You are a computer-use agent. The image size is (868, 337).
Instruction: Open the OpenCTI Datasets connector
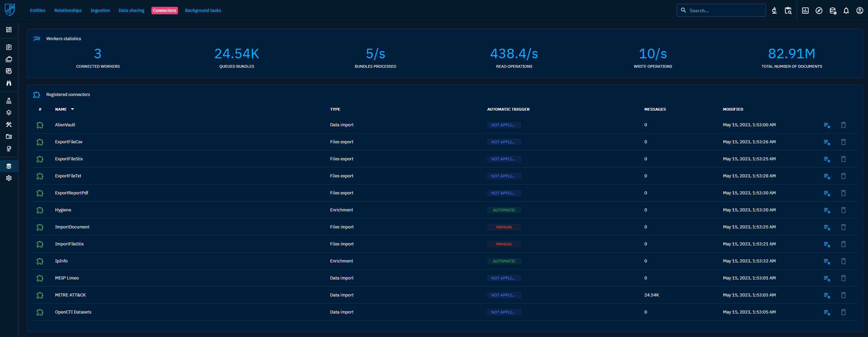[x=73, y=312]
